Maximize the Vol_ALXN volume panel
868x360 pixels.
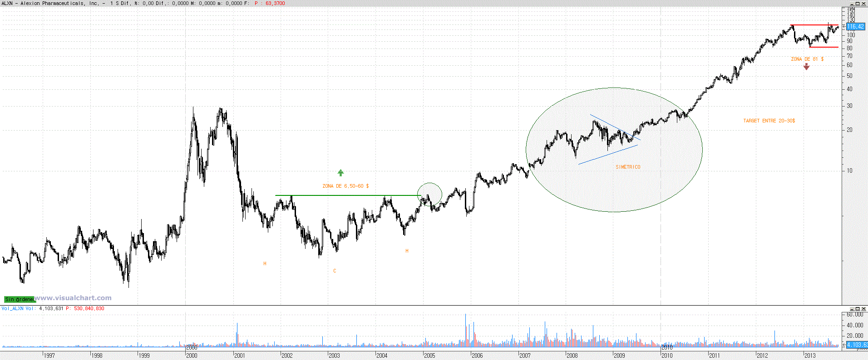[x=858, y=308]
